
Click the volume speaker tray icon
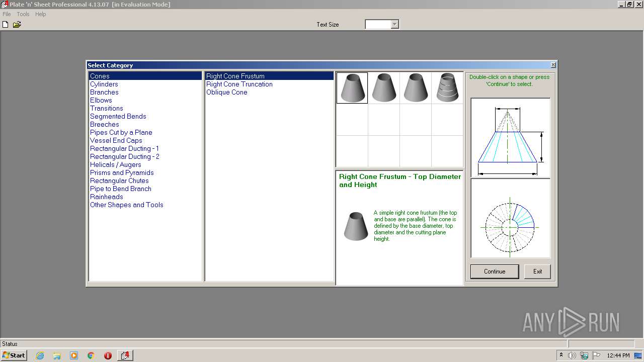[x=572, y=355]
